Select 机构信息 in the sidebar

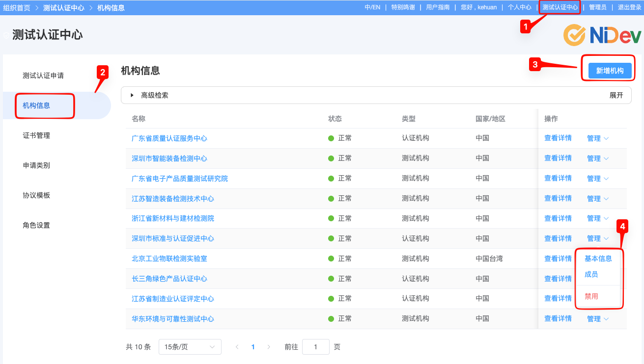(x=36, y=105)
